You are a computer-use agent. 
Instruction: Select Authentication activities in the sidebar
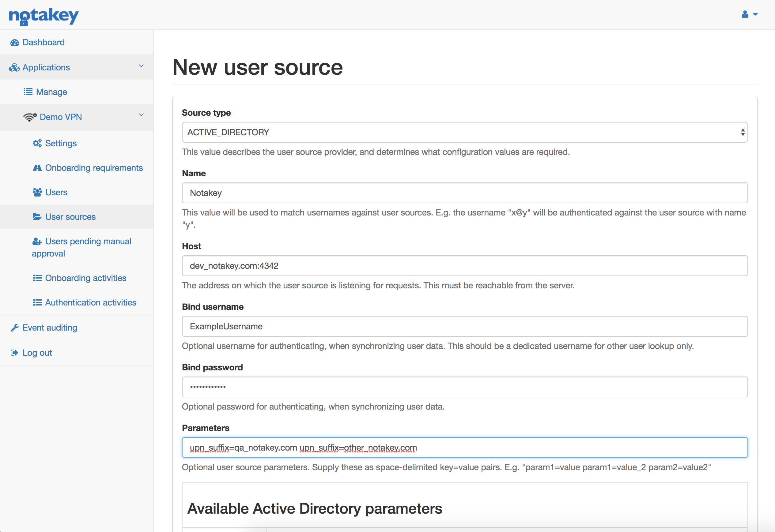pos(91,302)
